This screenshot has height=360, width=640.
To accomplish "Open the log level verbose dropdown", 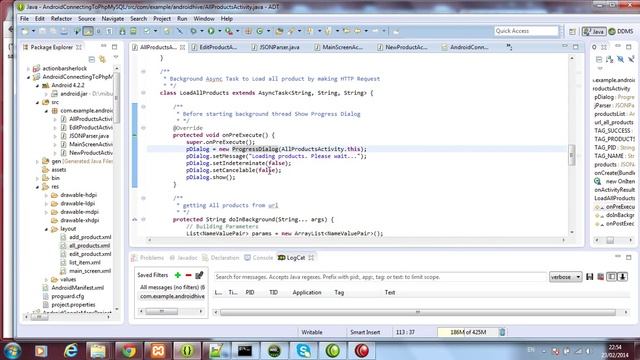I will click(565, 277).
